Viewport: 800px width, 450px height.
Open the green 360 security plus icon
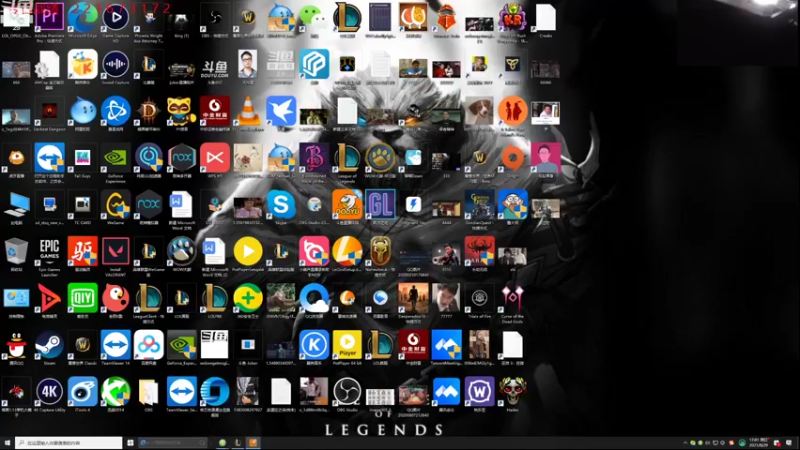[248, 298]
